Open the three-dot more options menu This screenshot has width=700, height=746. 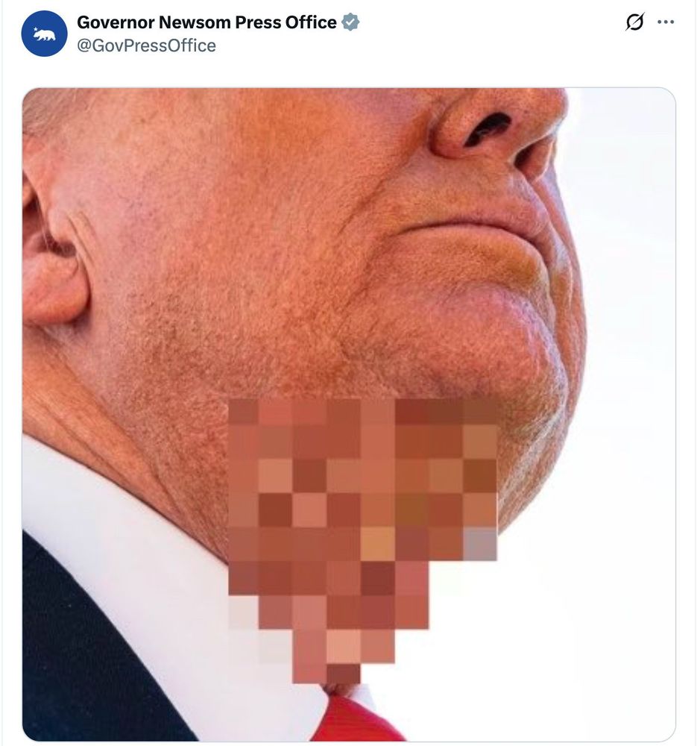pyautogui.click(x=665, y=22)
